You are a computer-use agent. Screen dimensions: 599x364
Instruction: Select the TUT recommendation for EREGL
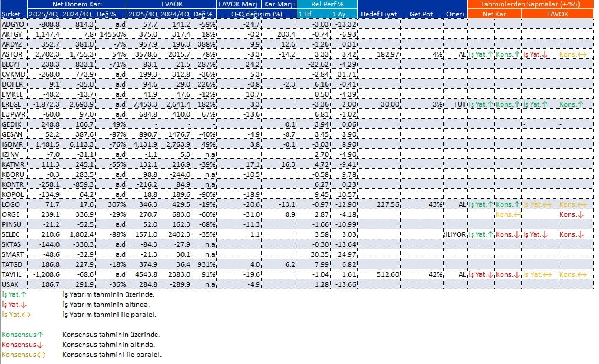459,104
